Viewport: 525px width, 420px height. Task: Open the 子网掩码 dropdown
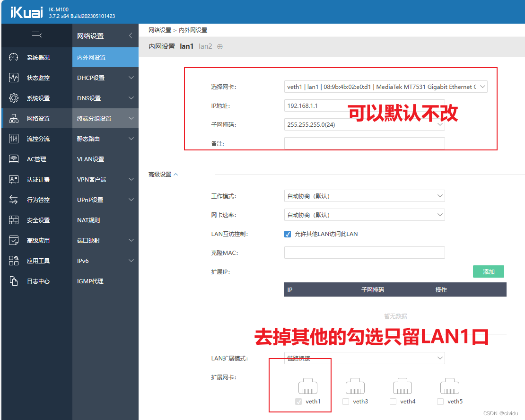pos(364,124)
